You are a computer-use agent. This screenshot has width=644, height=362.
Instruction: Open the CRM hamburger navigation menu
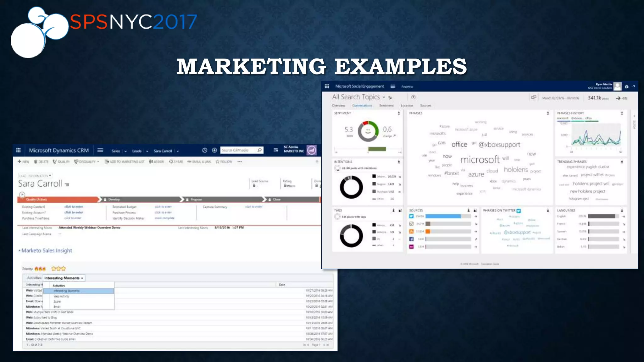pos(100,150)
